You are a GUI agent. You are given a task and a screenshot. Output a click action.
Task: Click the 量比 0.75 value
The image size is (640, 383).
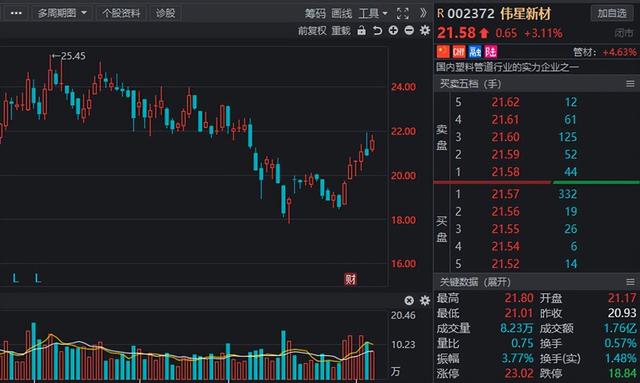click(x=522, y=343)
